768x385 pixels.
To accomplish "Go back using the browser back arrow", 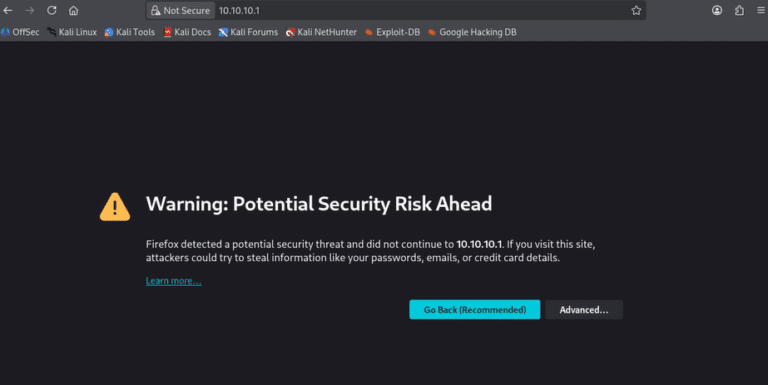I will pos(8,10).
